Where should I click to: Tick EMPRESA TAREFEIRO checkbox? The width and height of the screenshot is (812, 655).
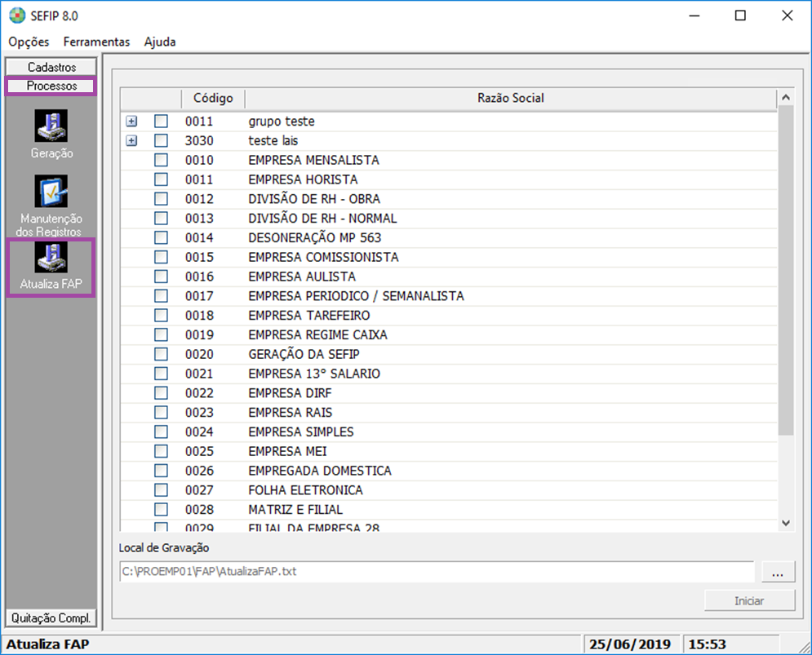click(161, 316)
